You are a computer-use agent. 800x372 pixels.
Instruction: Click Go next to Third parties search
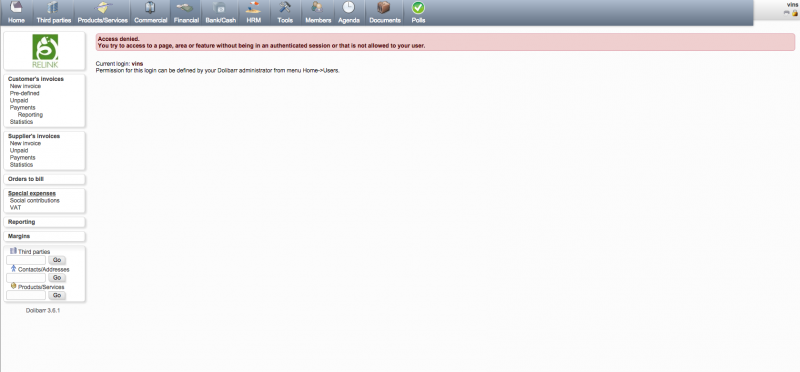(57, 260)
